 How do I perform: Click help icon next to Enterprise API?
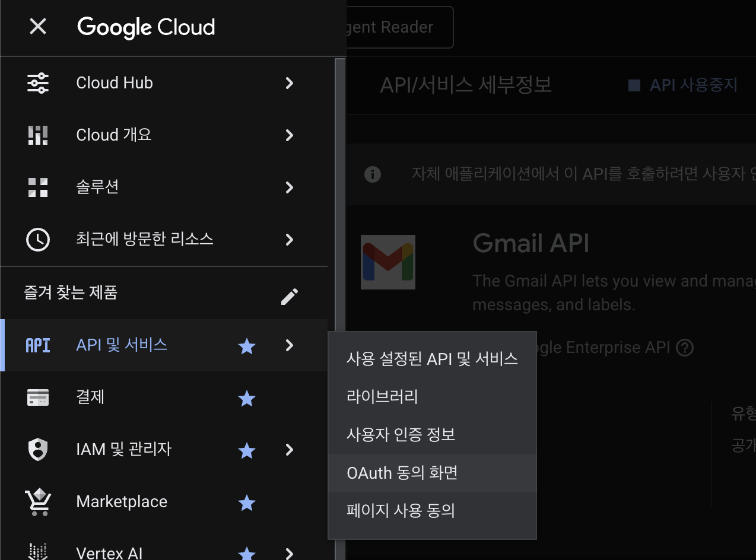685,348
